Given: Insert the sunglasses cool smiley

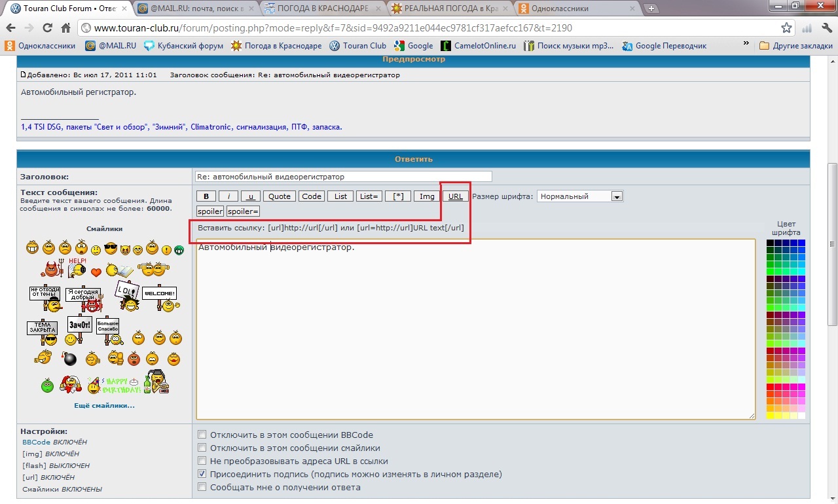Looking at the screenshot, I should [x=111, y=249].
